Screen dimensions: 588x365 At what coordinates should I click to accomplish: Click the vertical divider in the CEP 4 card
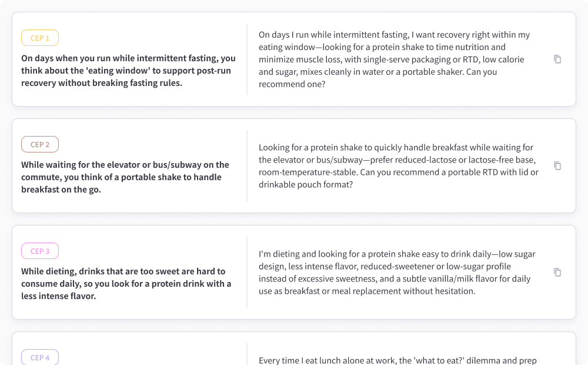pos(247,354)
